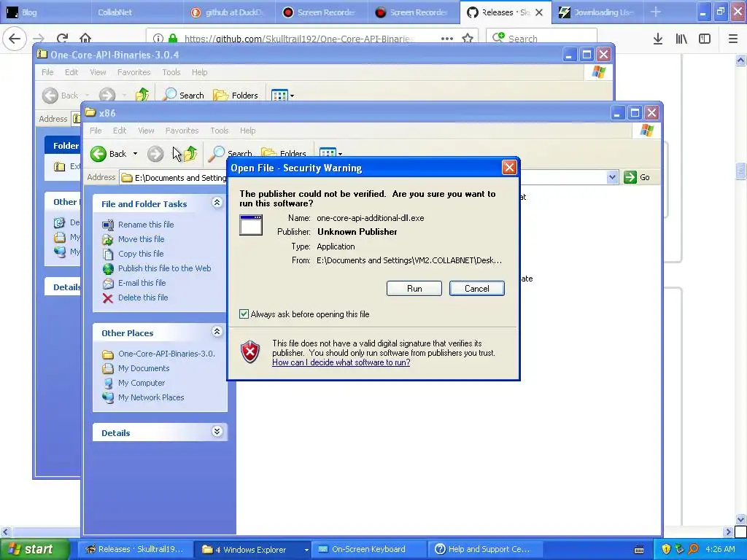Uncheck Always ask before opening this file
The image size is (747, 560).
(244, 314)
